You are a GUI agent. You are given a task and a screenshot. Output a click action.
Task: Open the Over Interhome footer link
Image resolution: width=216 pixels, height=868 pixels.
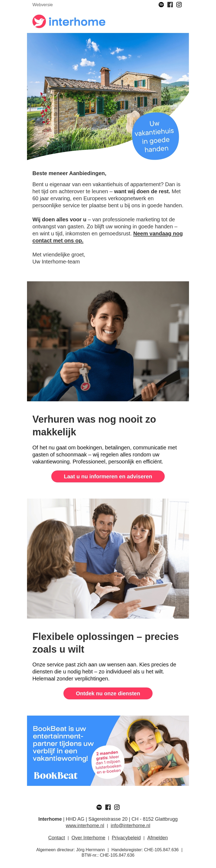click(88, 838)
